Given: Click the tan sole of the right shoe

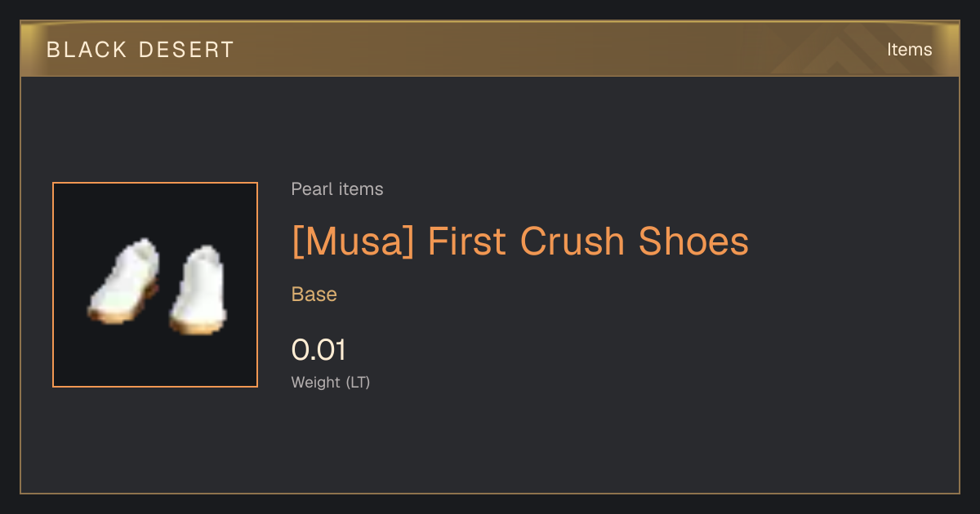Looking at the screenshot, I should [198, 326].
